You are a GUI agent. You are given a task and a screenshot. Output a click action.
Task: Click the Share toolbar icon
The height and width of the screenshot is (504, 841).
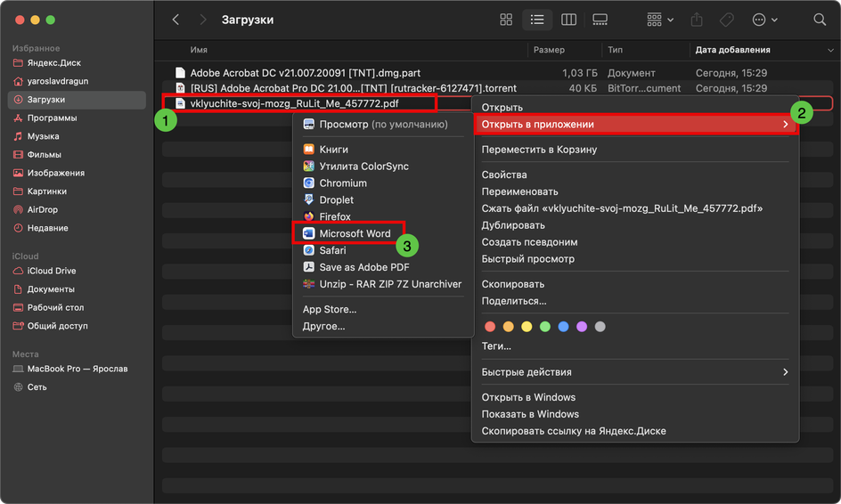click(x=696, y=20)
